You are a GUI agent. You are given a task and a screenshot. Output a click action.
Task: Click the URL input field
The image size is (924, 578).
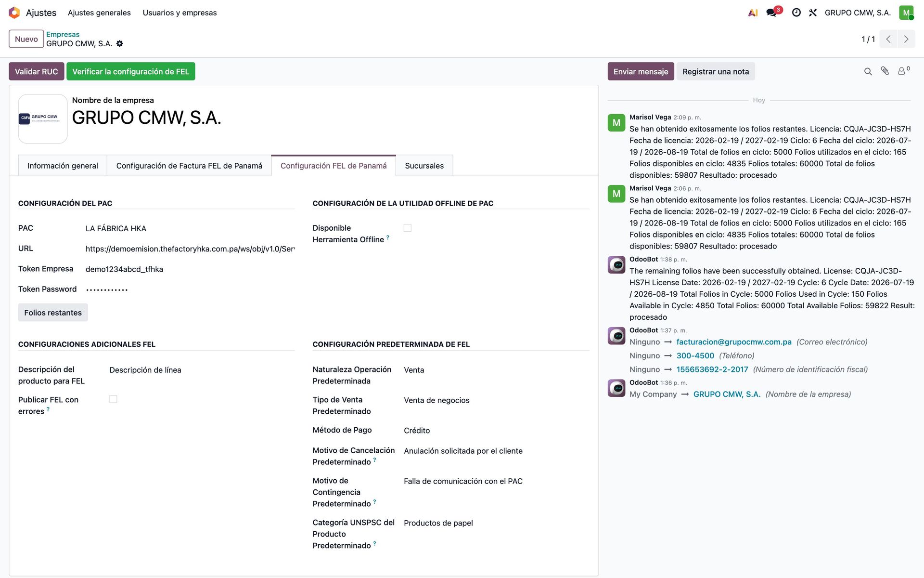tap(190, 249)
